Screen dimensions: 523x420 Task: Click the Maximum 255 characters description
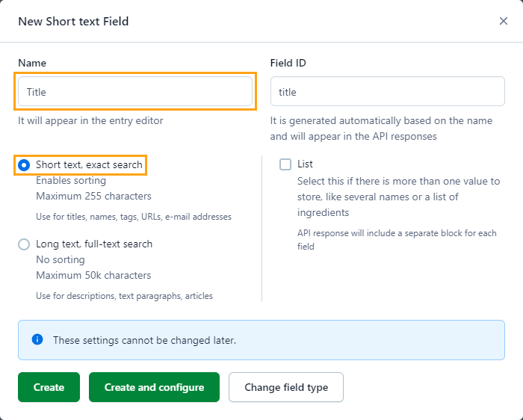click(x=93, y=196)
